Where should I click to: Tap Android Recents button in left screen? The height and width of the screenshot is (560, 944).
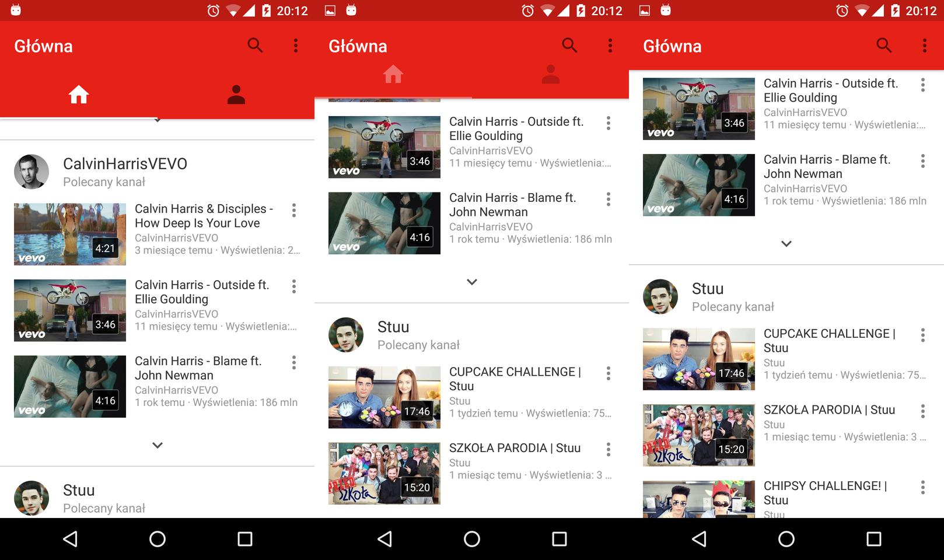click(x=245, y=539)
